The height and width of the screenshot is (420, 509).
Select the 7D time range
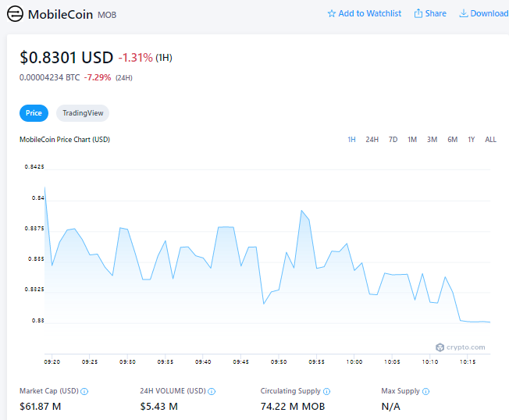(393, 140)
